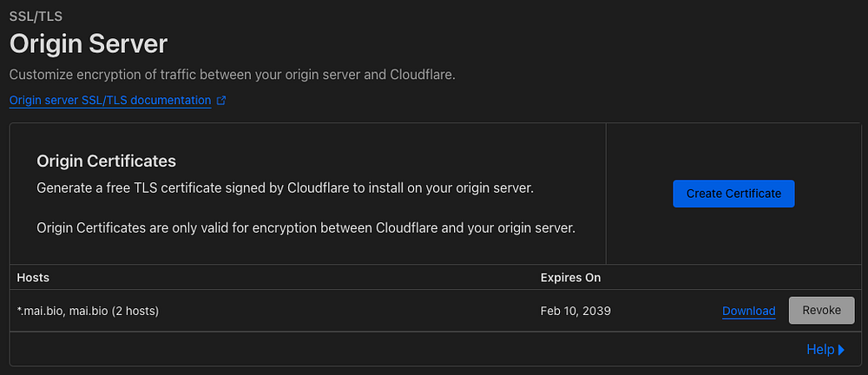The image size is (868, 375).
Task: Click empty footer area left of Help
Action: click(391, 350)
